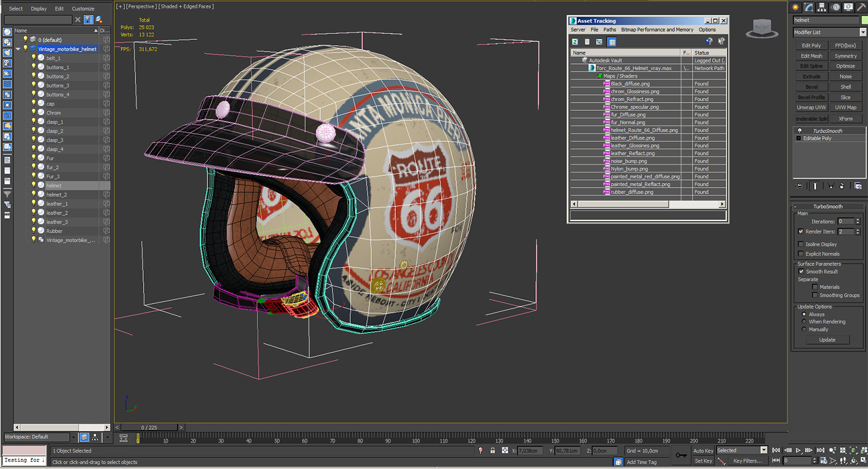Click the Help icon in Asset Tracking
Image resolution: width=868 pixels, height=469 pixels.
tap(709, 42)
